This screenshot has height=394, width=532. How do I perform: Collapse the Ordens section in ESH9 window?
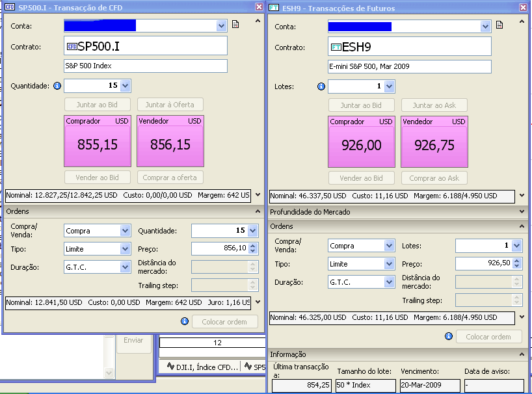point(522,226)
